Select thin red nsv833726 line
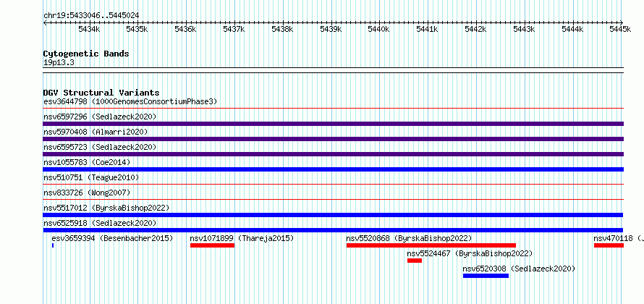This screenshot has width=644, height=304. 333,200
